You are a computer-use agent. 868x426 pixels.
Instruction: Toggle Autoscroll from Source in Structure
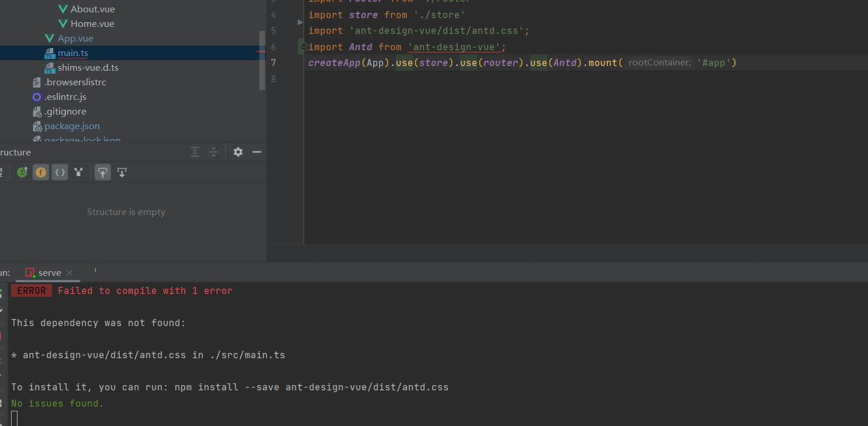(x=122, y=172)
